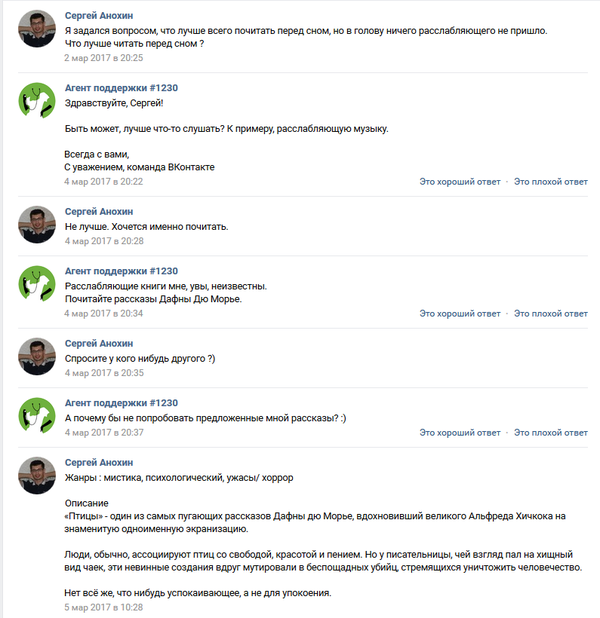Click the timestamp "2 мар 2017 в 20:25"

tap(103, 59)
